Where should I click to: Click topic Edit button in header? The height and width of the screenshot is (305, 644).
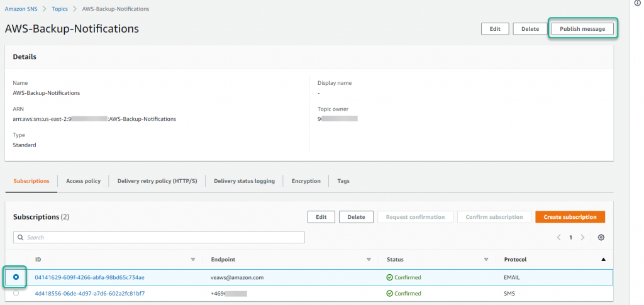pos(495,29)
